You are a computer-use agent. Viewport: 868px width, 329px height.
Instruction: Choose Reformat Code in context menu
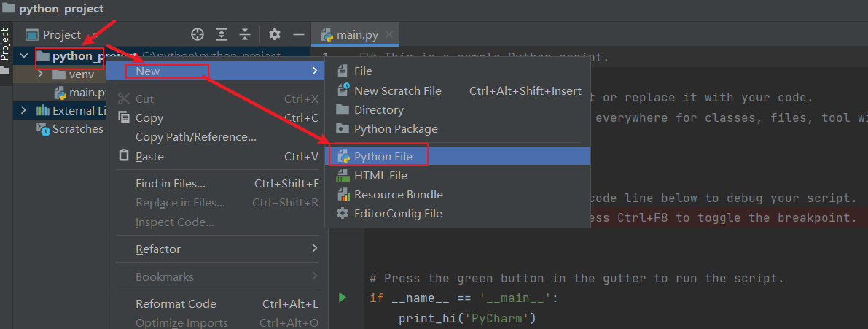pos(219,303)
